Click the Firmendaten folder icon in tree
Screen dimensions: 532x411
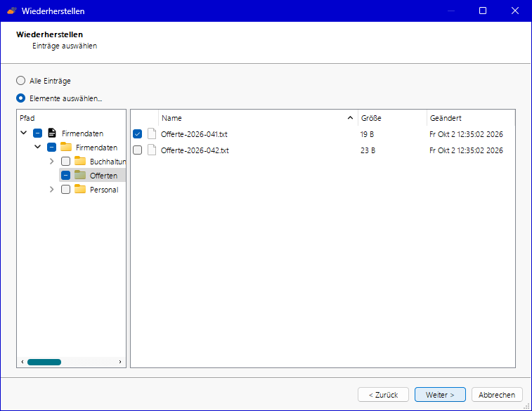coord(66,147)
